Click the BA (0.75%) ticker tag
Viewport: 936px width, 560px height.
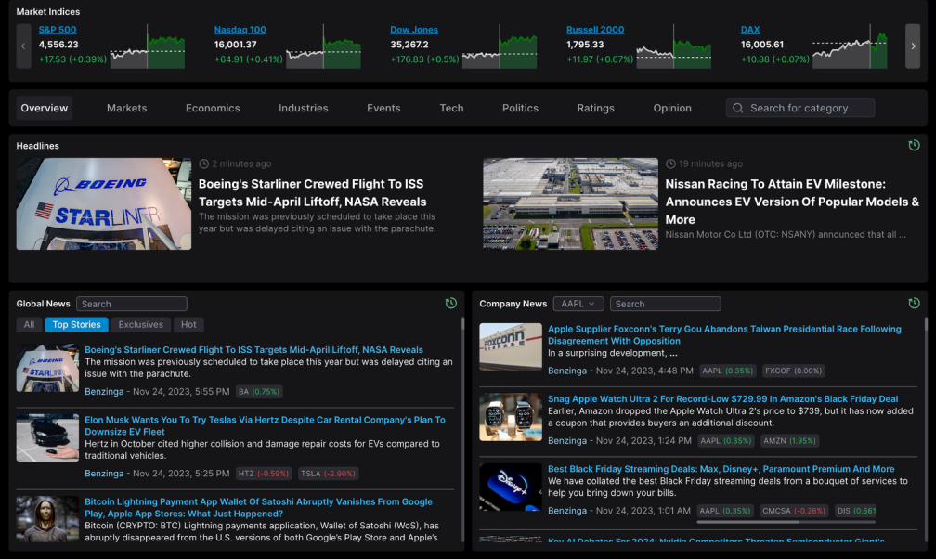pyautogui.click(x=259, y=392)
